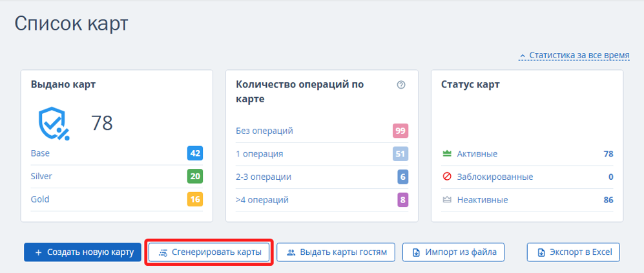Open the Активные status link
644x273 pixels.
click(x=477, y=154)
